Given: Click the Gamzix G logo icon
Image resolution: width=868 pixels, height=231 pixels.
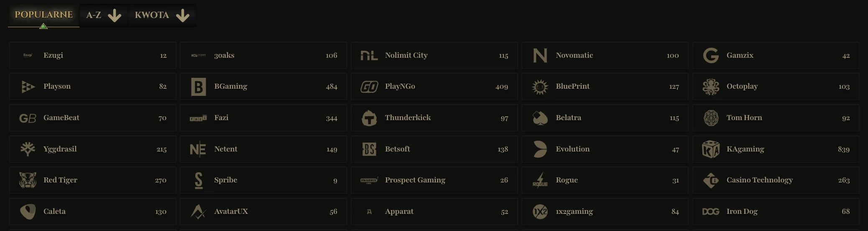Looking at the screenshot, I should tap(711, 55).
